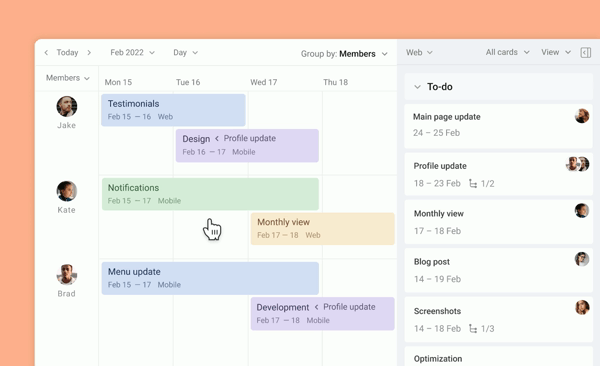Open Screenshots to-do card
Image resolution: width=600 pixels, height=366 pixels.
click(498, 319)
